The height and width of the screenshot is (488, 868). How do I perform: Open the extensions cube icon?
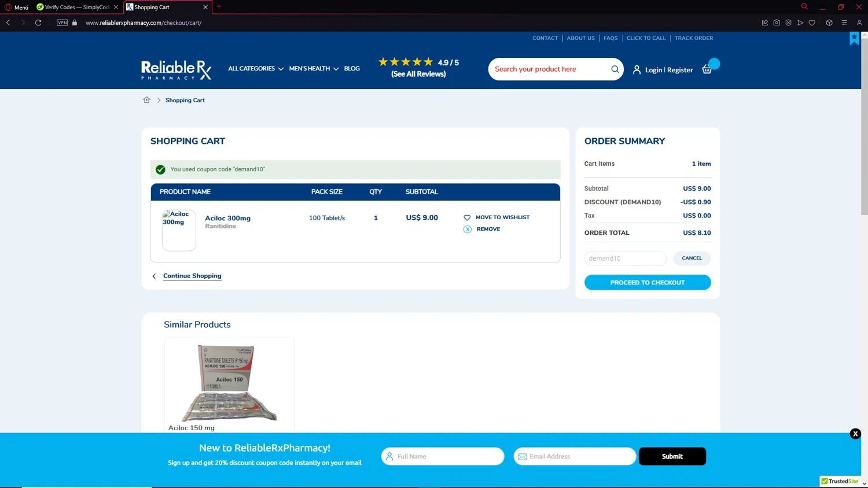coord(829,23)
